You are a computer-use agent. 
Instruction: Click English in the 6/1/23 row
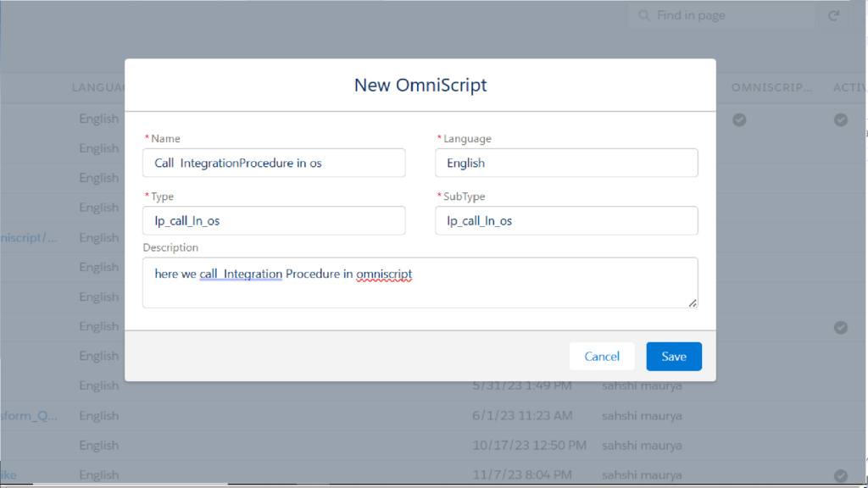point(98,415)
